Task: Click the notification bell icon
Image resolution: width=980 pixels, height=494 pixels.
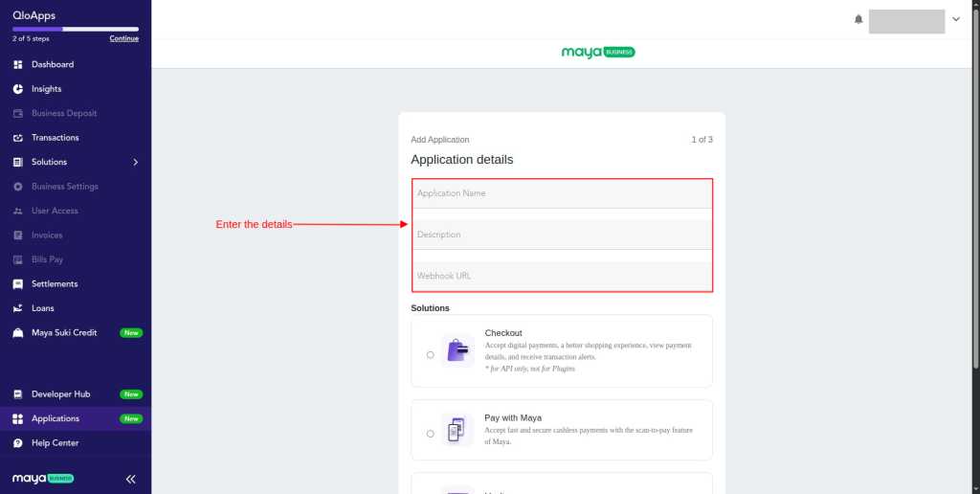Action: pyautogui.click(x=858, y=19)
